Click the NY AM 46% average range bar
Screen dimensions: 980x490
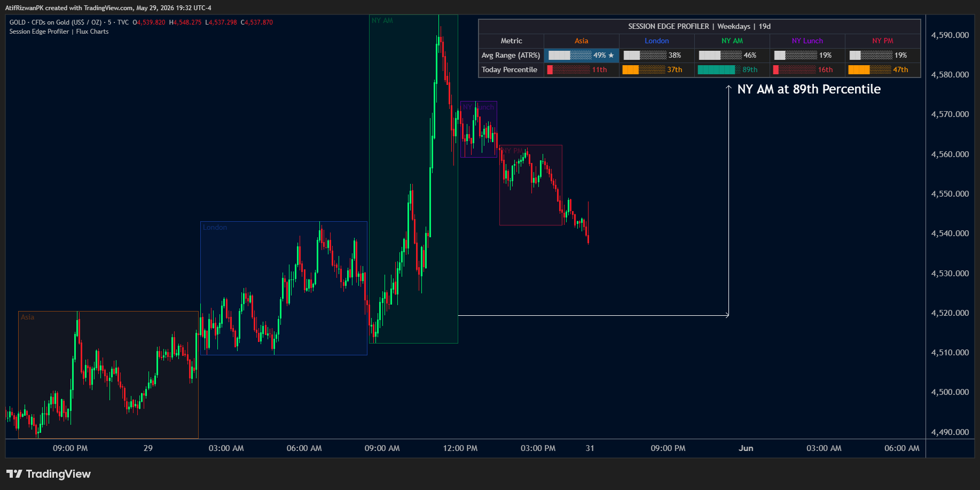coord(732,55)
